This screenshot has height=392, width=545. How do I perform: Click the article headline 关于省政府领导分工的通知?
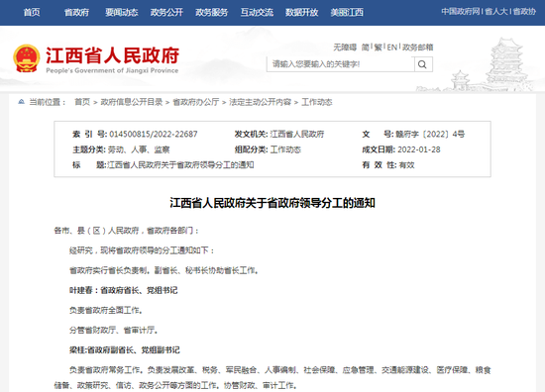click(x=272, y=203)
